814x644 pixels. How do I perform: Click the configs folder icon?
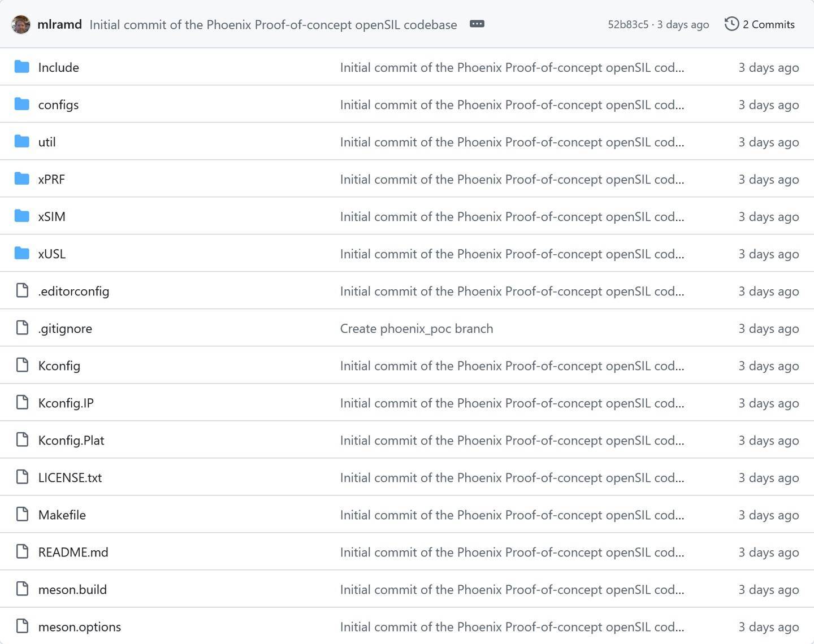pyautogui.click(x=22, y=105)
